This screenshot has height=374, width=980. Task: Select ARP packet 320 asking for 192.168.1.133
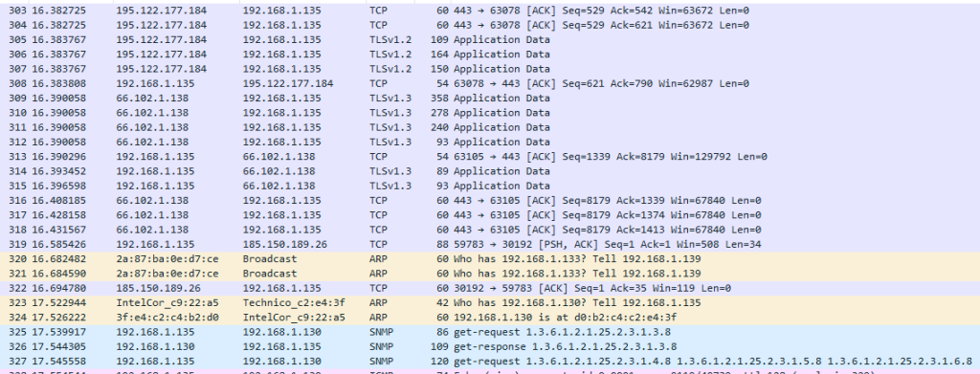point(490,259)
